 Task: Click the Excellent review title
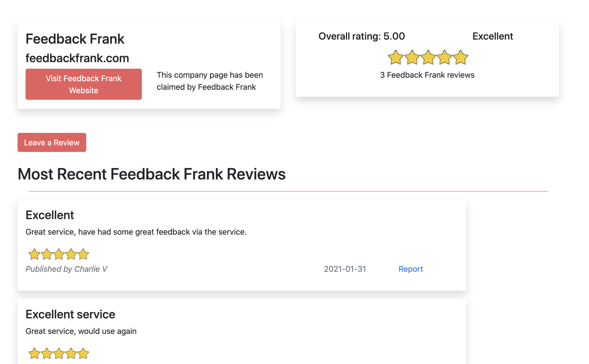(50, 215)
